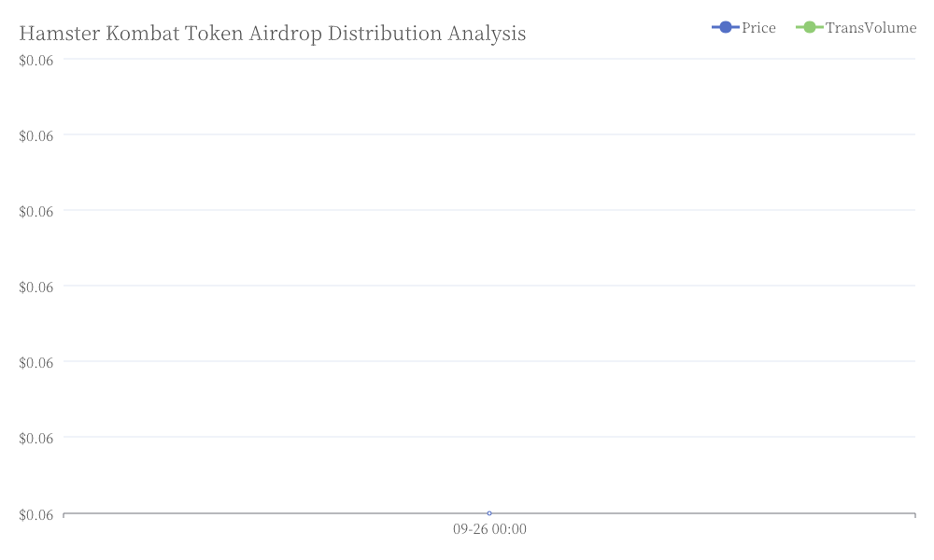This screenshot has height=560, width=934.
Task: Click the topmost $0.06 y-axis label
Action: coord(35,60)
